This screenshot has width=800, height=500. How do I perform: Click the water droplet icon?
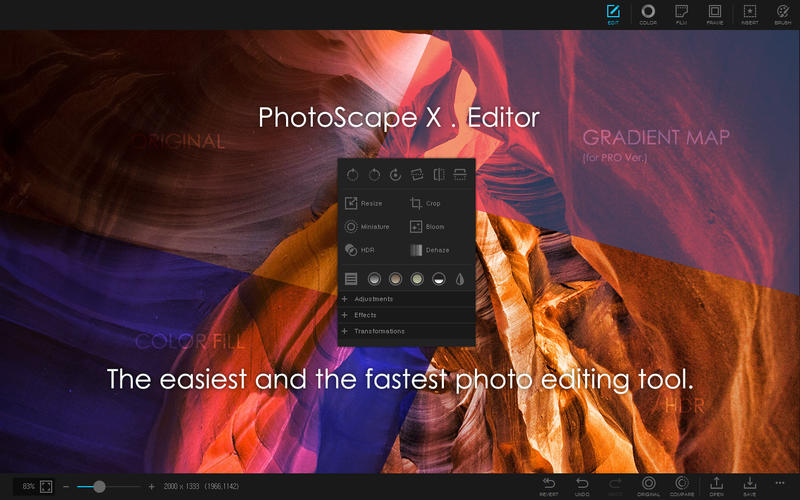point(460,279)
